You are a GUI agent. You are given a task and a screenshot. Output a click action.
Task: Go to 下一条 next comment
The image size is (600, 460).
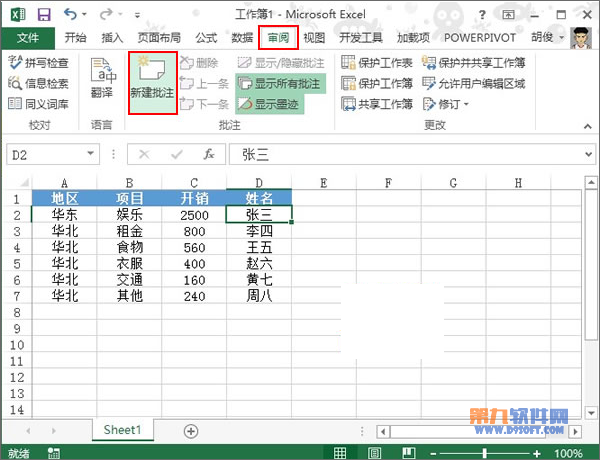click(204, 104)
